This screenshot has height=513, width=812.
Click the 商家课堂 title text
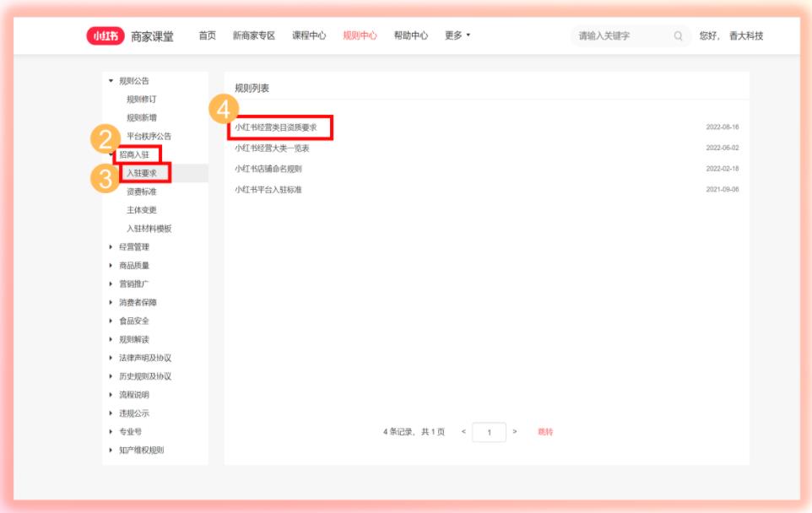click(x=152, y=36)
